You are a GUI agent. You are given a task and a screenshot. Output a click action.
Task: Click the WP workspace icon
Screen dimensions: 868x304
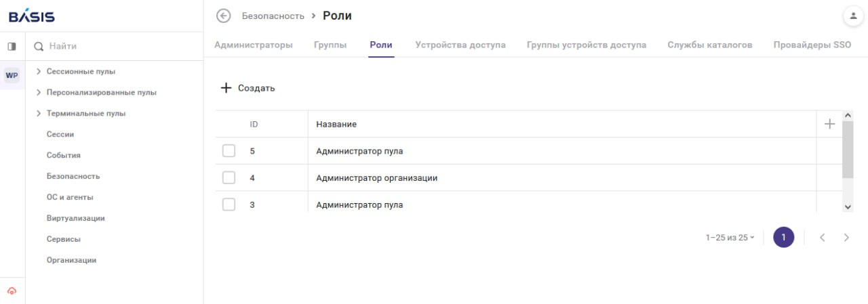[x=12, y=75]
